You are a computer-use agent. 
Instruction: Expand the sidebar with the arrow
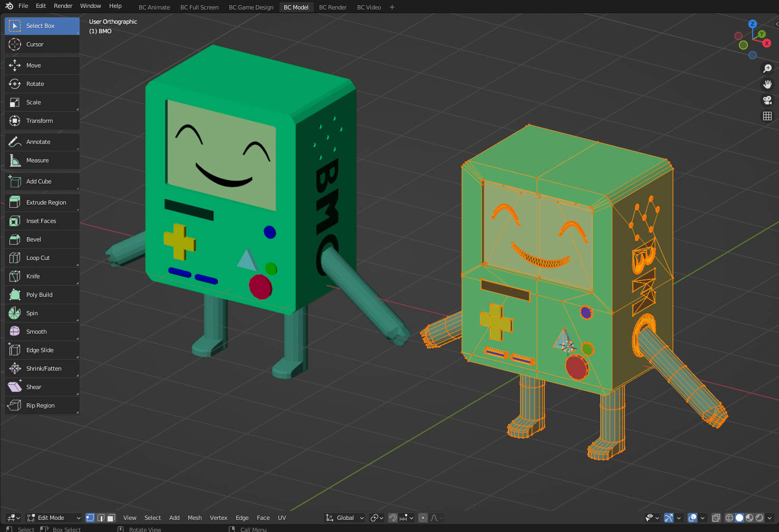[776, 24]
